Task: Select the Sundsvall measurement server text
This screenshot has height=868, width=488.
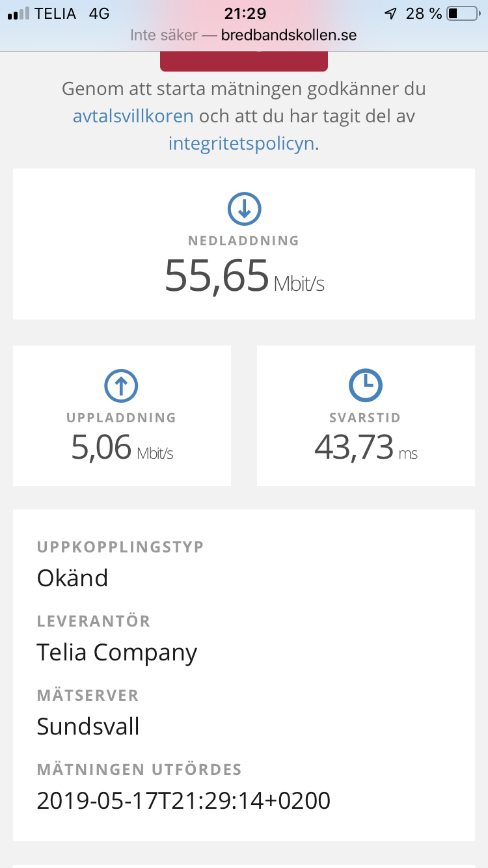Action: 88,726
